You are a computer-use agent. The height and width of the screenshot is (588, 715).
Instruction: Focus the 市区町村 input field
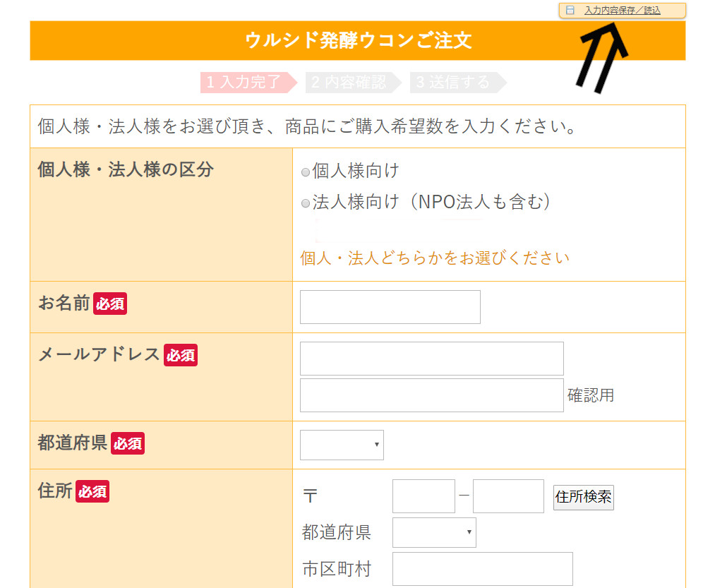click(x=482, y=569)
